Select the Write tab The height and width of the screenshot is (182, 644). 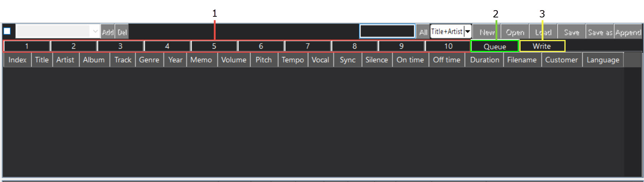(542, 46)
